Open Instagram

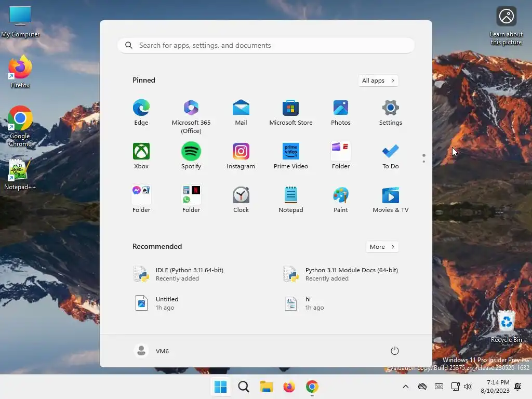pos(241,156)
